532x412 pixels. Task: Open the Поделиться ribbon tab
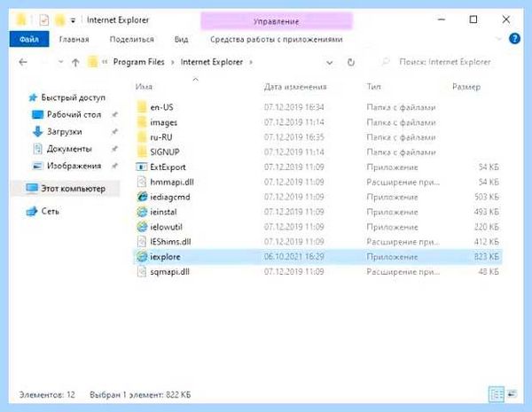[x=131, y=39]
